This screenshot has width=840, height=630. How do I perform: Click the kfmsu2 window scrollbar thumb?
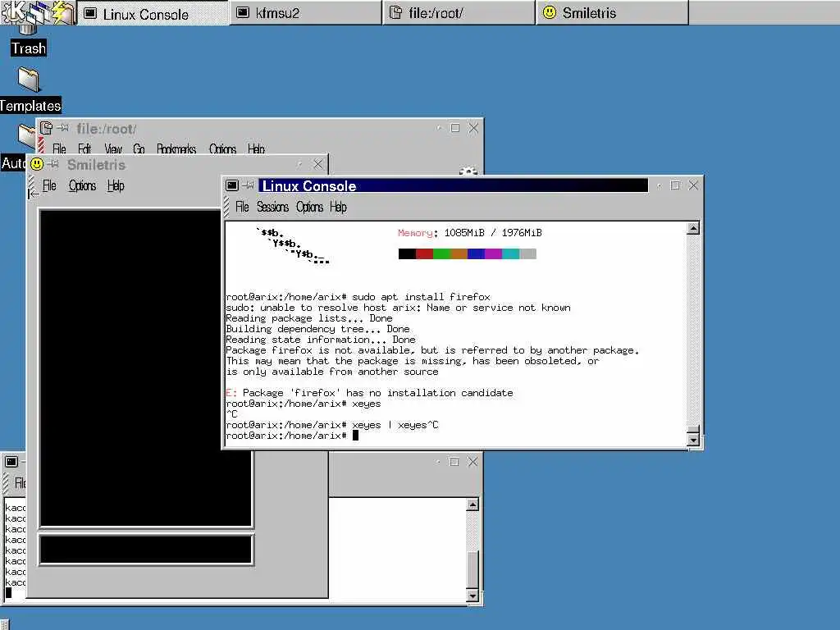pos(472,569)
